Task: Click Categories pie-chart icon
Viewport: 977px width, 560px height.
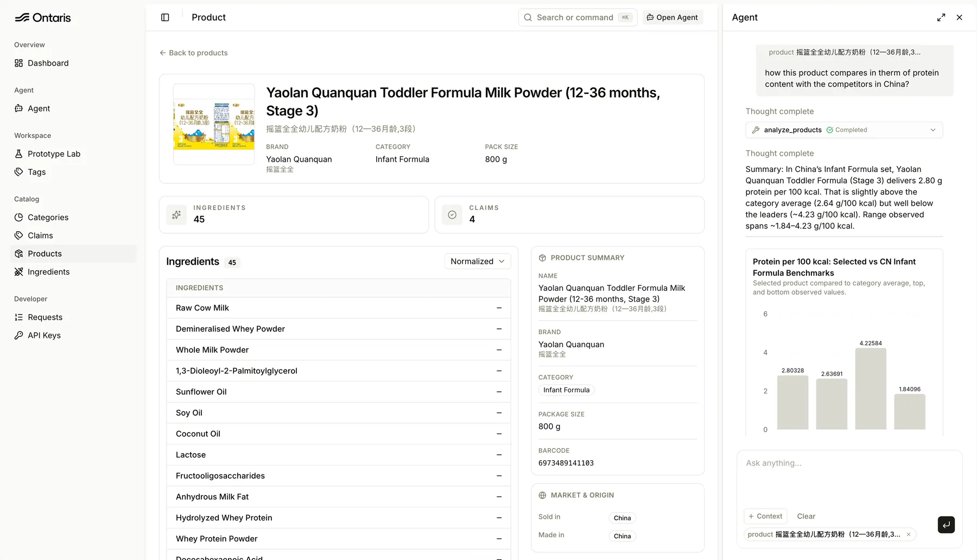Action: (x=18, y=217)
